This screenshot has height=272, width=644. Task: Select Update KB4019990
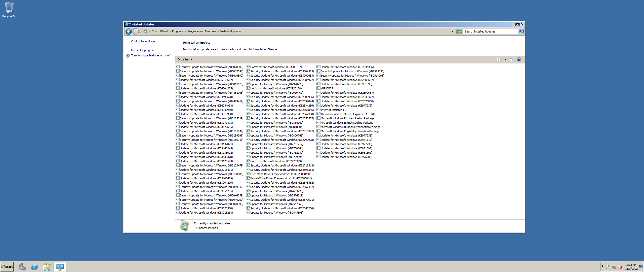point(204,114)
